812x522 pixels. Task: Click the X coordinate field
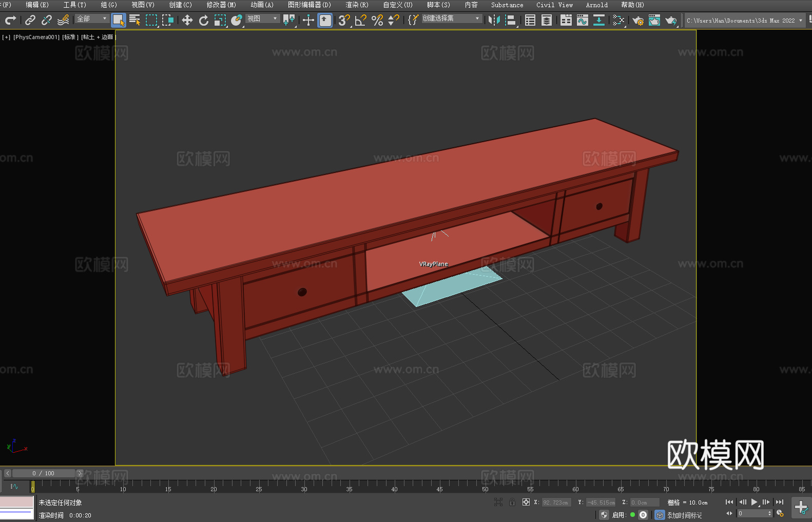(556, 502)
